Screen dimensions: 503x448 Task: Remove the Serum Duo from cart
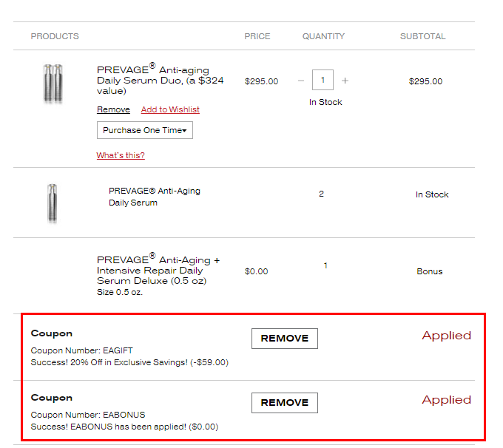tap(113, 109)
